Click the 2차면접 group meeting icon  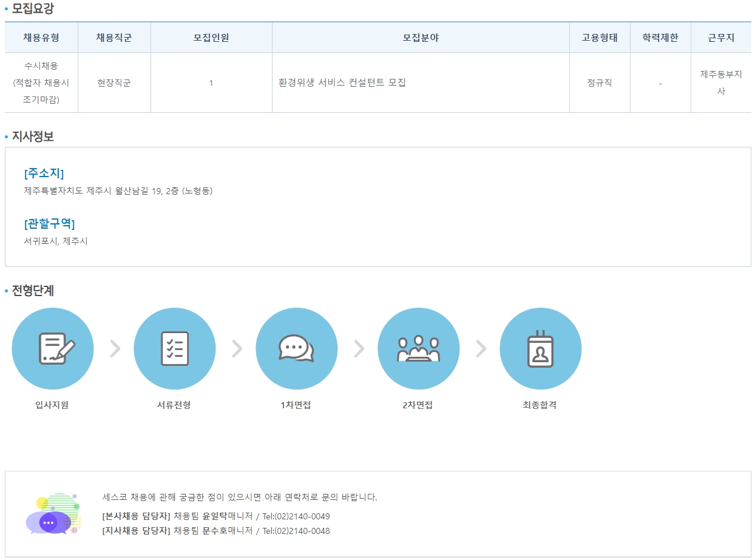[x=419, y=349]
